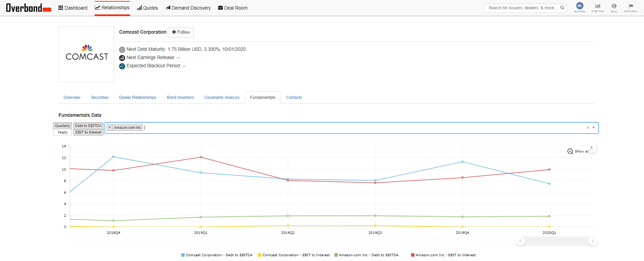Go to the Dashboard menu
This screenshot has height=261, width=644.
(x=73, y=8)
